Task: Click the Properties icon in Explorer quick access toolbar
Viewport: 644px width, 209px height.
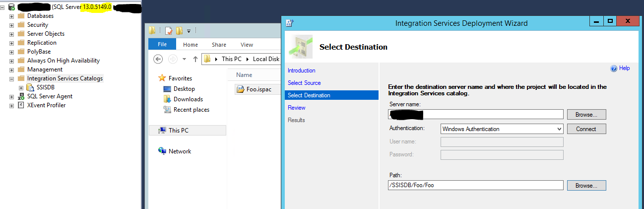Action: (x=169, y=31)
